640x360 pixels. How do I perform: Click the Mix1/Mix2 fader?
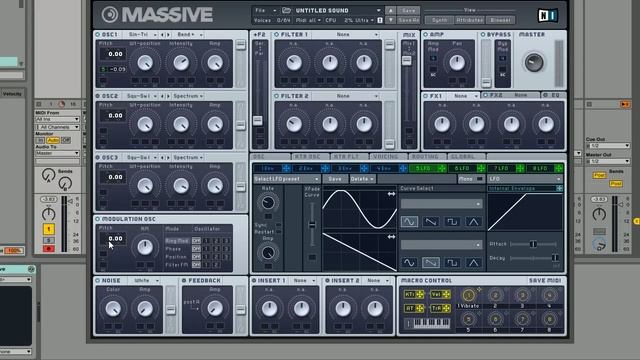[407, 61]
